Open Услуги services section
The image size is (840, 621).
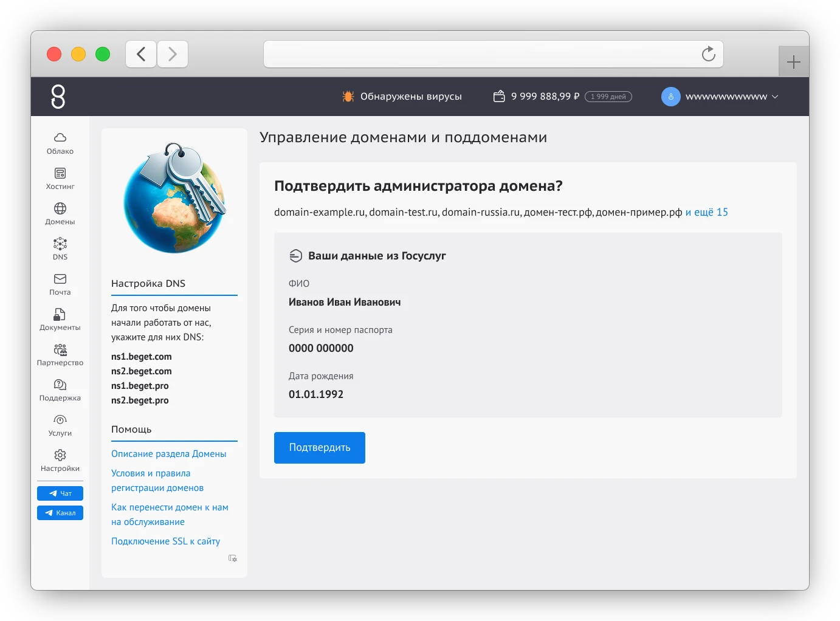[60, 425]
